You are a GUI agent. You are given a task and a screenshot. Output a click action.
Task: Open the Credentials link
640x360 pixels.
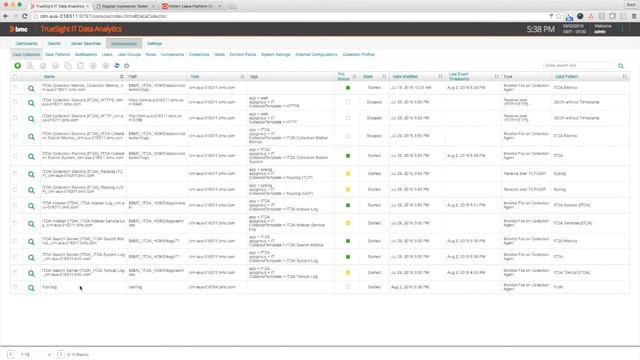tap(199, 54)
